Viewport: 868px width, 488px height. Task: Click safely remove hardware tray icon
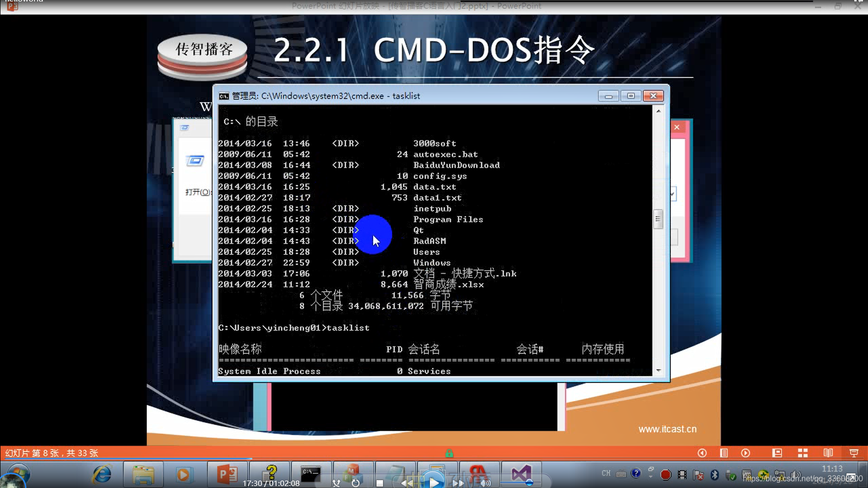tap(730, 475)
